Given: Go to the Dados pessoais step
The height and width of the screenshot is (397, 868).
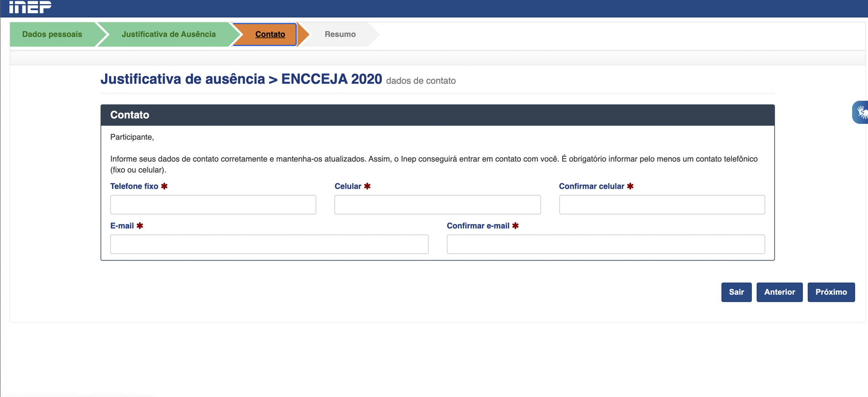Looking at the screenshot, I should click(x=52, y=34).
